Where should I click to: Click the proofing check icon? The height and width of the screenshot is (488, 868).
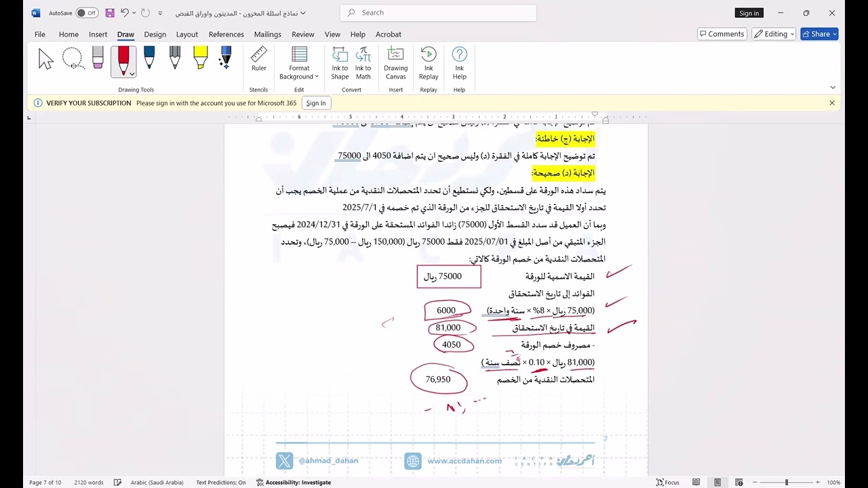click(118, 483)
